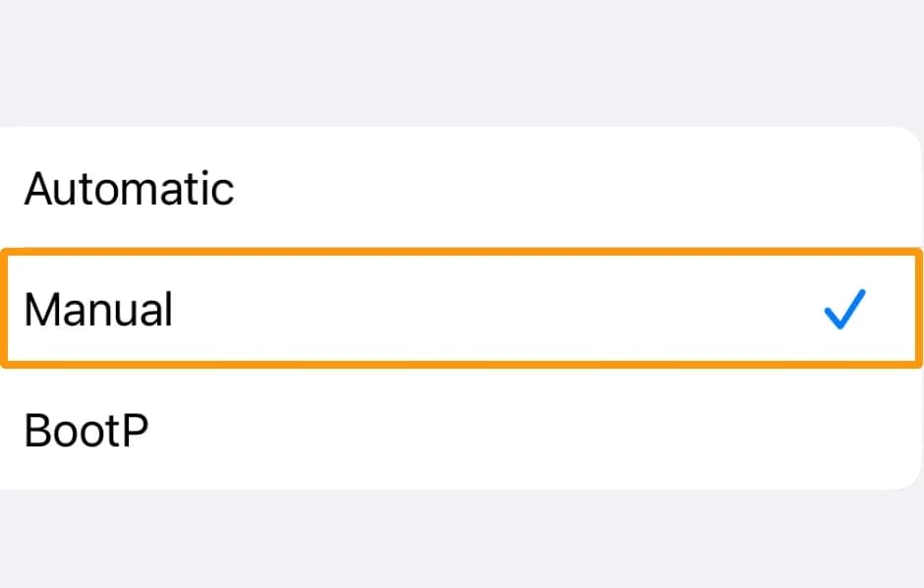
Task: Tap the Manual row label
Action: tap(97, 309)
